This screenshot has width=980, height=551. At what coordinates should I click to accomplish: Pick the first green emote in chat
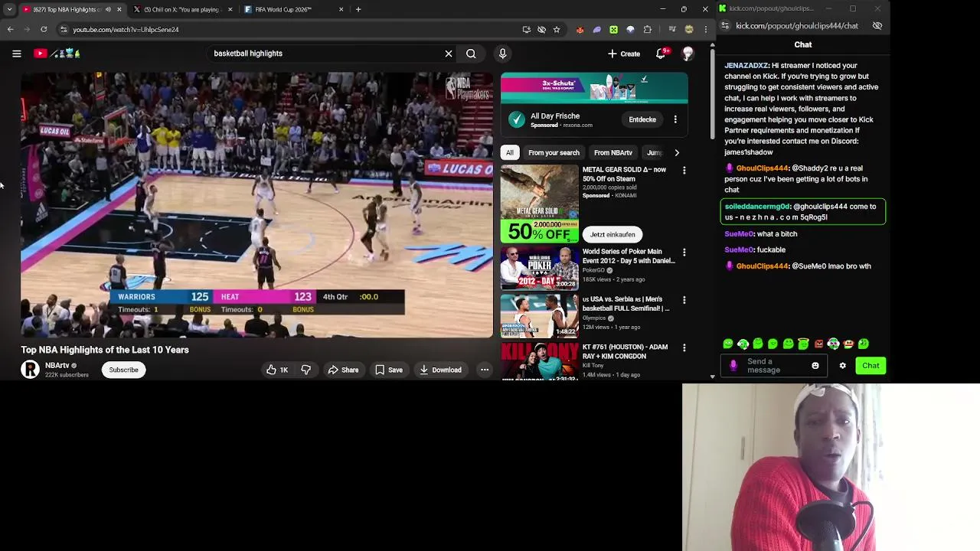click(728, 344)
